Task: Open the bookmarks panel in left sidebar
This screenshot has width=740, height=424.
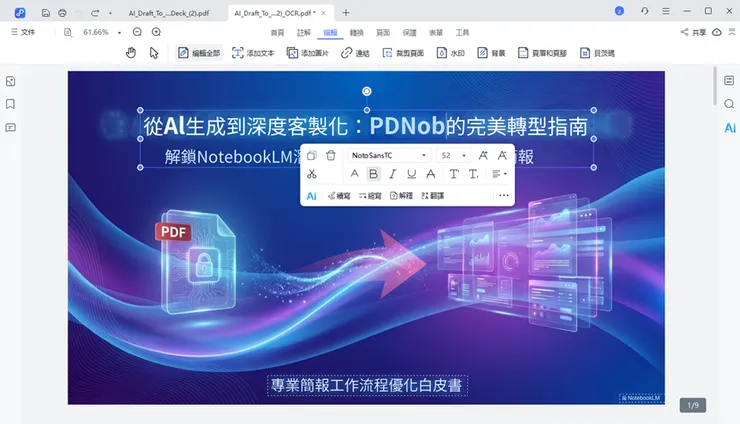Action: [x=10, y=104]
